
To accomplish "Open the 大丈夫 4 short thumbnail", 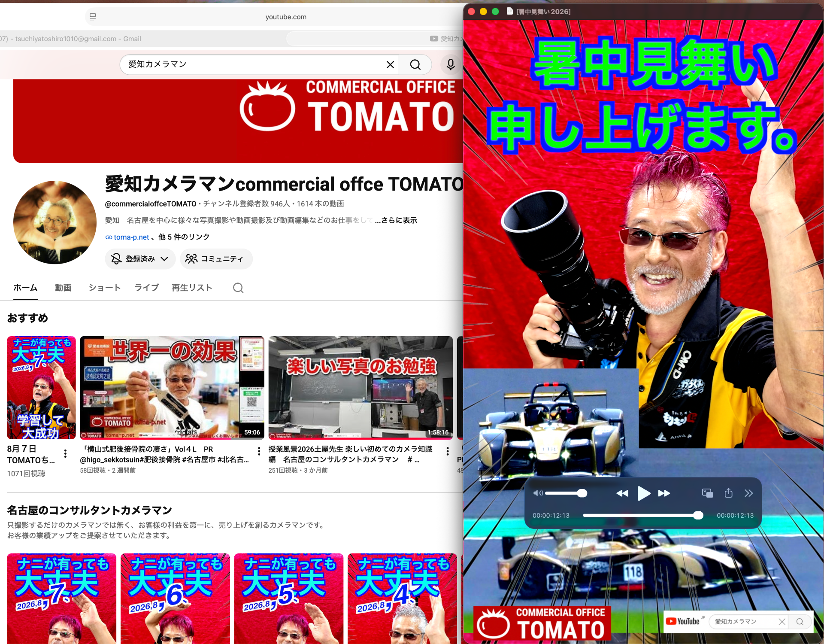I will 402,598.
